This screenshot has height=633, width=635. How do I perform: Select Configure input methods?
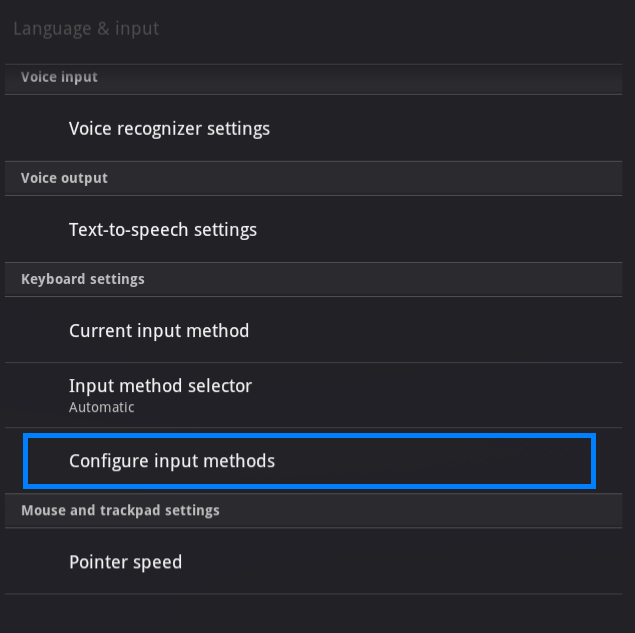point(172,461)
